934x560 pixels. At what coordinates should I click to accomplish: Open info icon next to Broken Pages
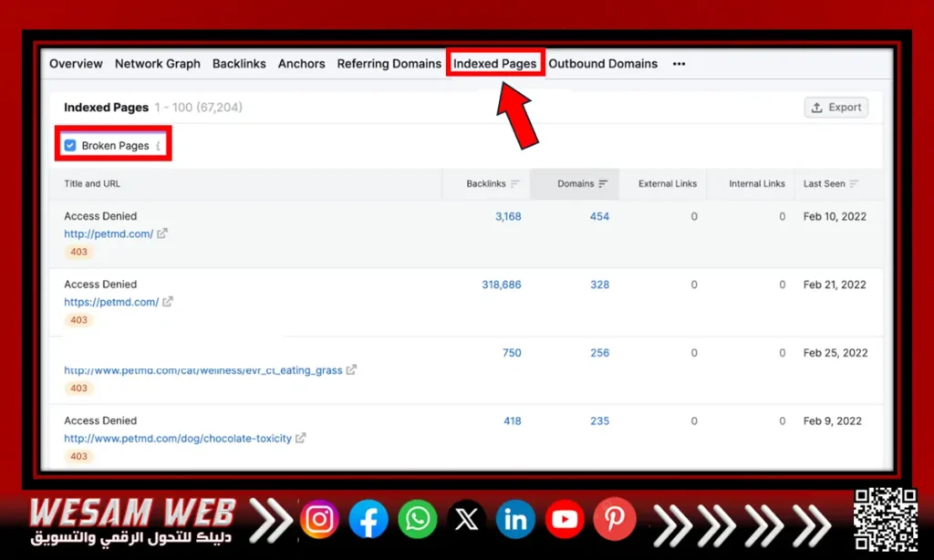158,146
